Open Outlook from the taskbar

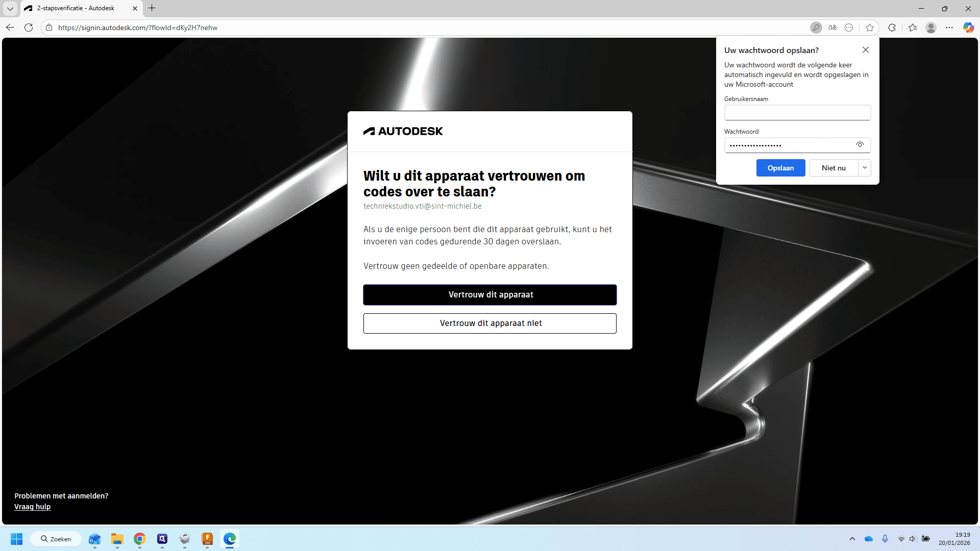pyautogui.click(x=95, y=539)
